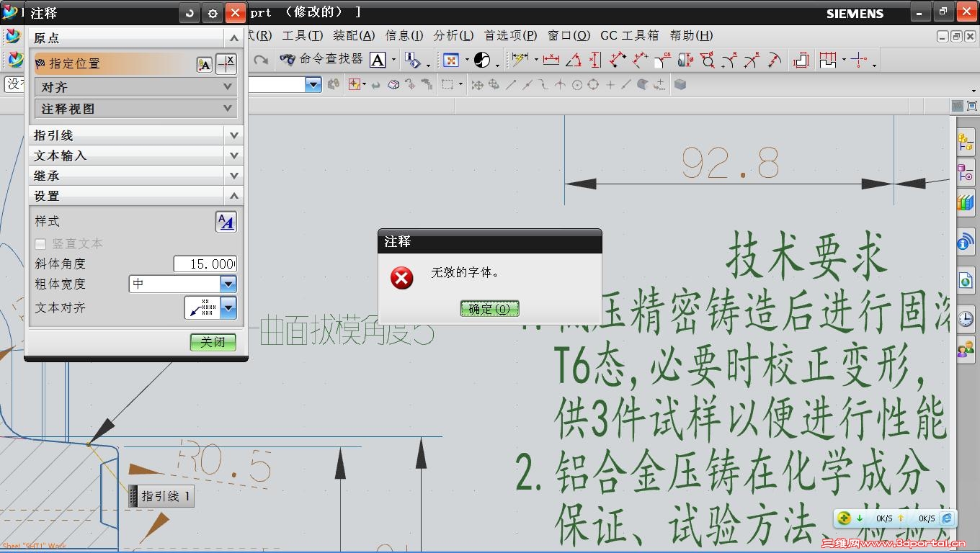Screen dimensions: 980x553
Task: Collapse the 原点 section
Action: (233, 38)
